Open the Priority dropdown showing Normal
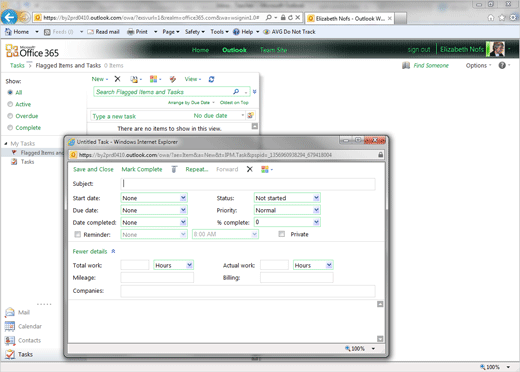This screenshot has height=372, width=520. pos(316,210)
